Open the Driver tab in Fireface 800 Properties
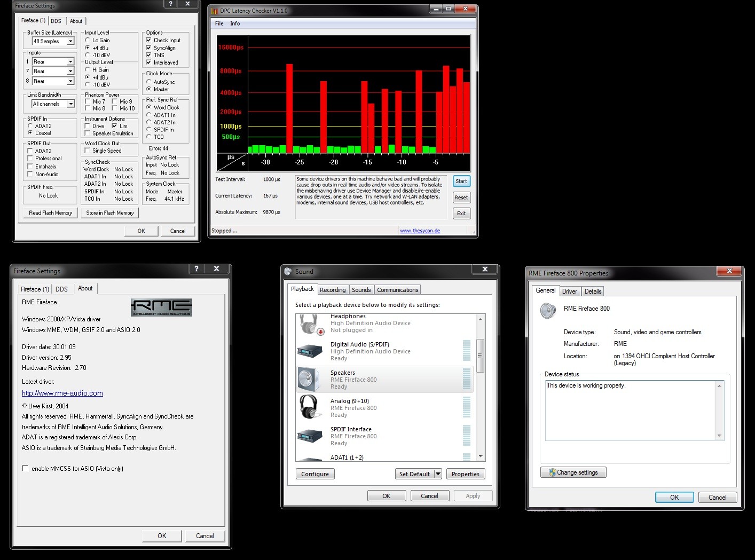Viewport: 755px width, 560px height. [x=570, y=291]
